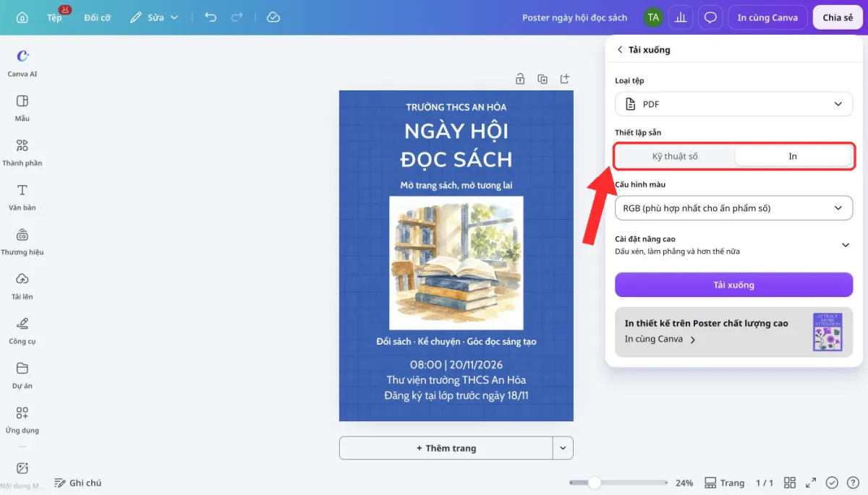Viewport: 868px width, 495px height.
Task: Open the Văn bản text panel
Action: pos(22,197)
